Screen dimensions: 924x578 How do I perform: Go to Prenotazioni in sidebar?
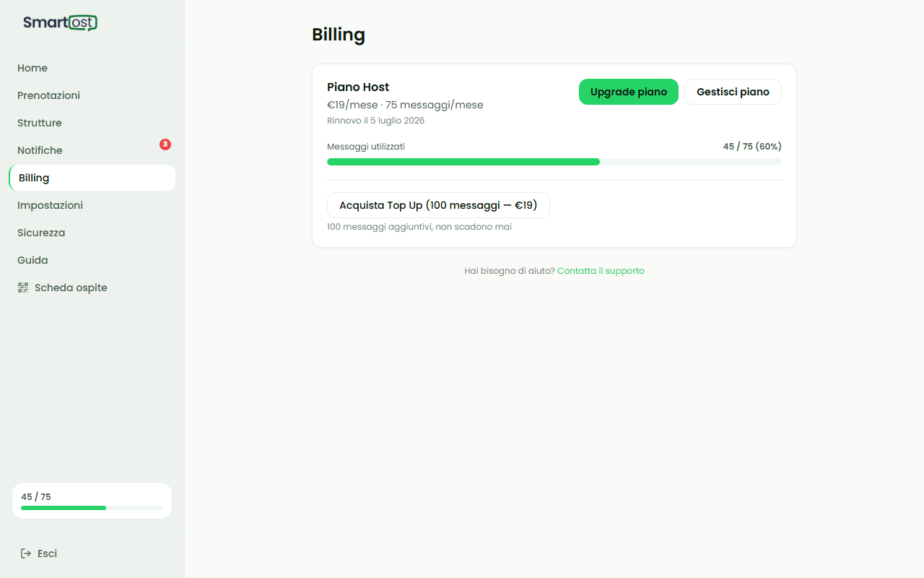(92, 95)
